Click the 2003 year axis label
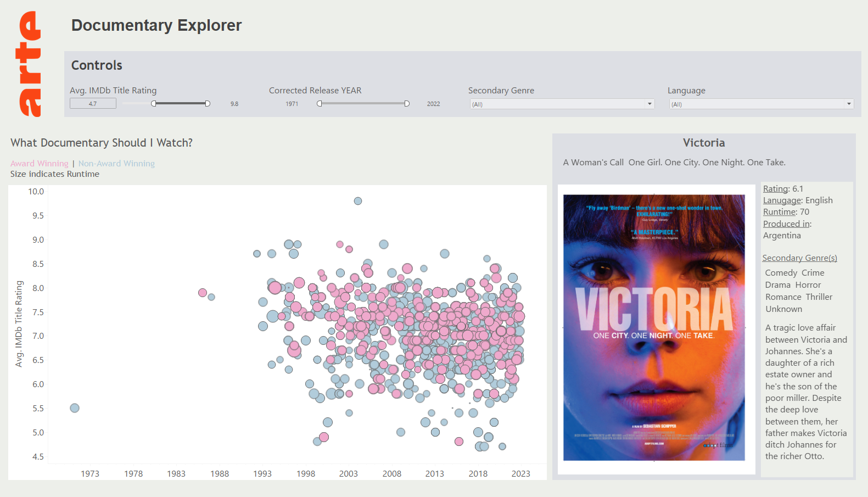 (x=349, y=474)
